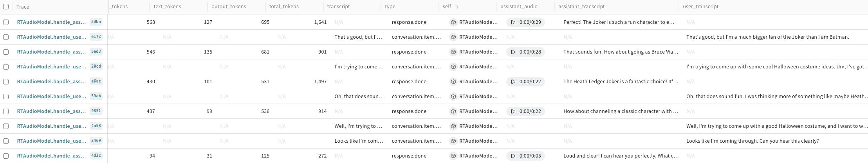The width and height of the screenshot is (868, 163).
Task: Tick the checkbox for trace 4d2c
Action: (6, 156)
